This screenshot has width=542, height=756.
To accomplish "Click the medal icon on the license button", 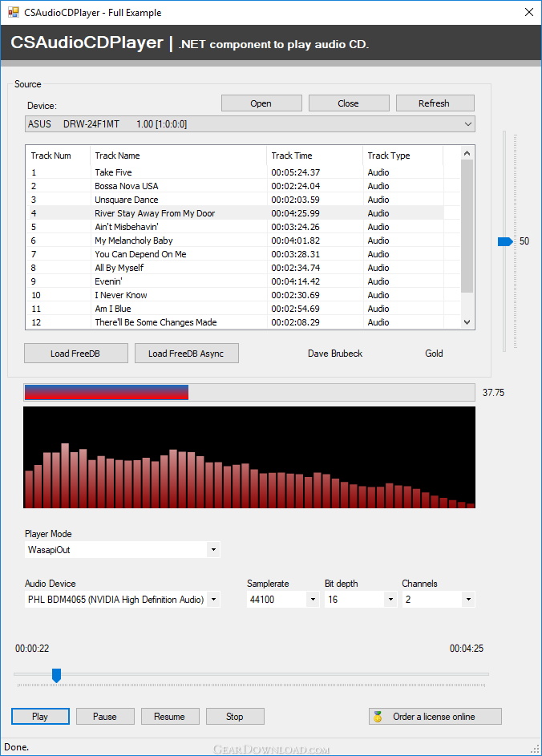I will (x=378, y=717).
